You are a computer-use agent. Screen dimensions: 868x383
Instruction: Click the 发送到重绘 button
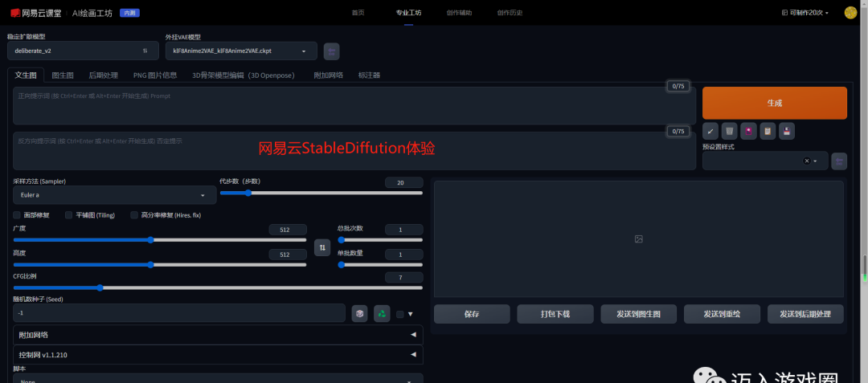[x=722, y=314]
